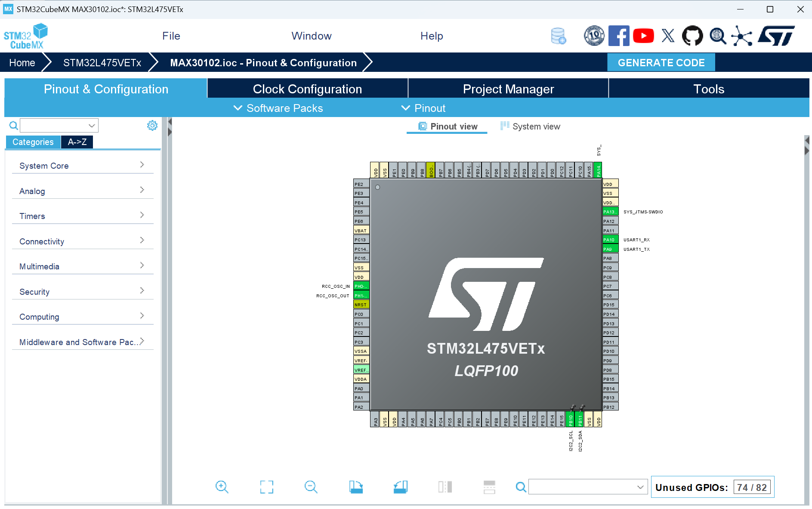Click GENERATE CODE button
812x509 pixels.
coord(661,63)
